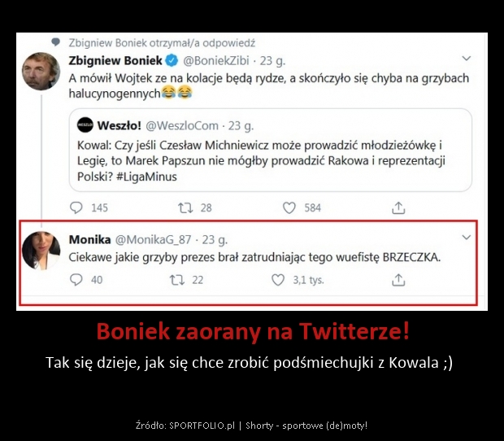Open the quoted Weszło! tweet text
Viewport: 504px width, 441px height.
(x=261, y=161)
